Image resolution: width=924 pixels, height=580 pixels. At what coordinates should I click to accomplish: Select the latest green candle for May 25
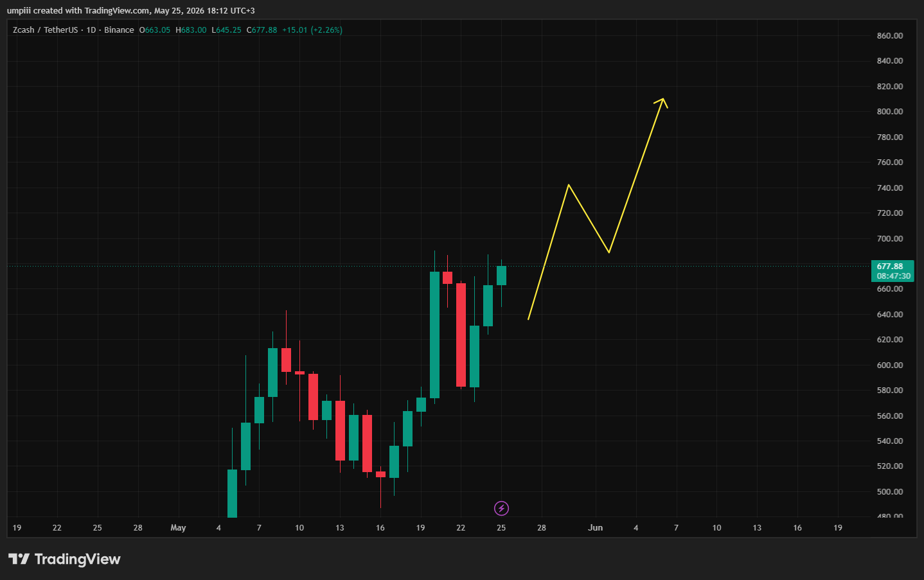[x=501, y=276]
